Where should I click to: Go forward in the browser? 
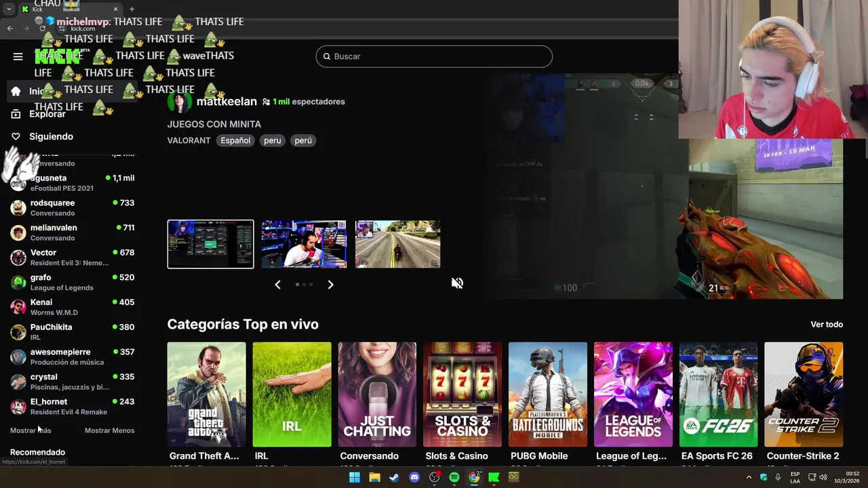click(x=26, y=28)
